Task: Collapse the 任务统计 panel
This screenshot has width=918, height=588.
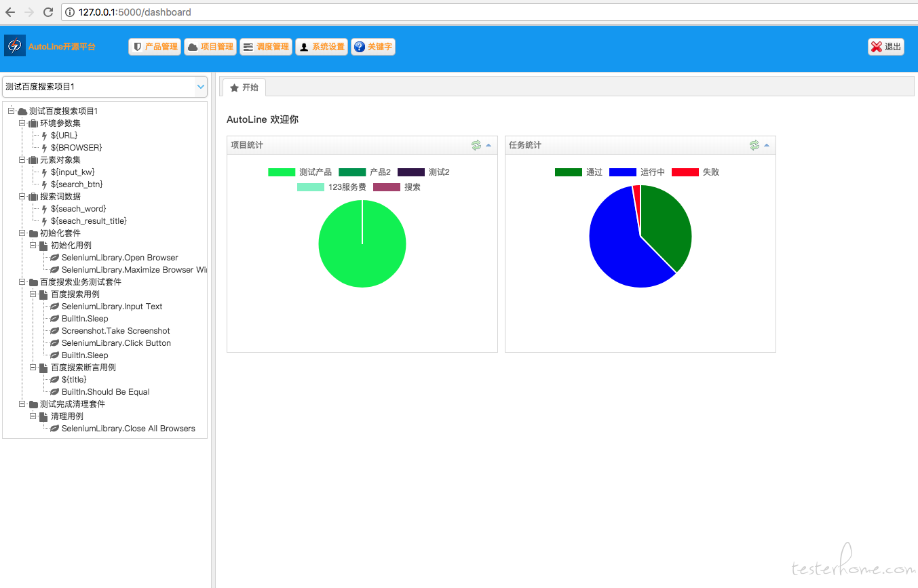Action: click(x=767, y=145)
